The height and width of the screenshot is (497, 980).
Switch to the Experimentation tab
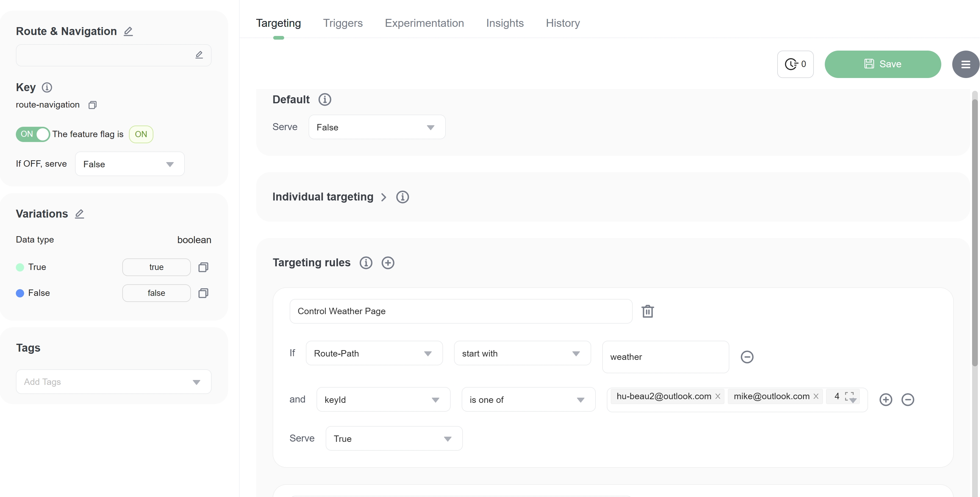(x=424, y=23)
